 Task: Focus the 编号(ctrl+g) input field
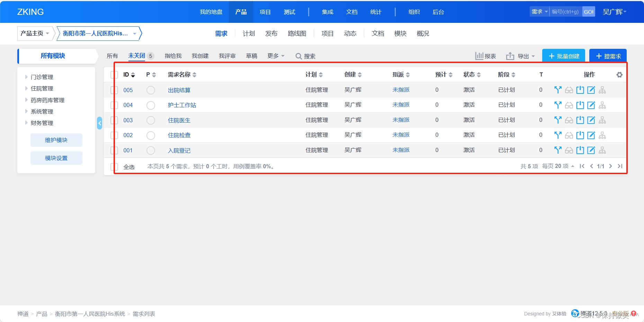coord(566,11)
